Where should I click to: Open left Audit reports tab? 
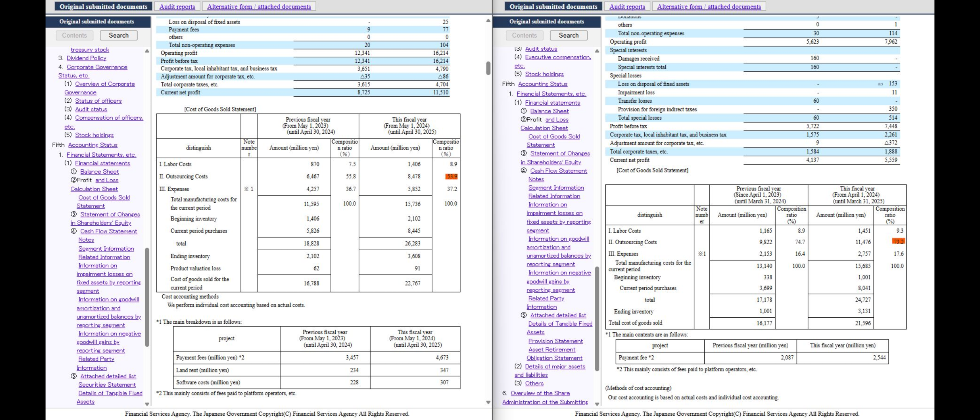[177, 6]
